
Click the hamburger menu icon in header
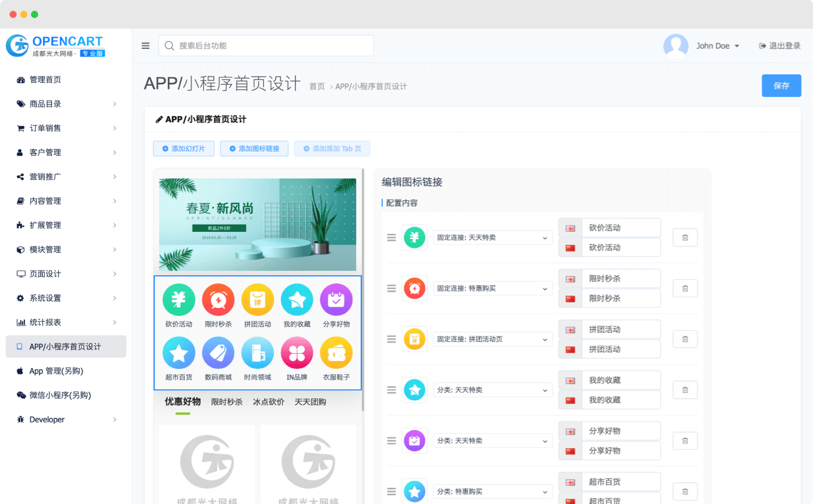click(145, 46)
